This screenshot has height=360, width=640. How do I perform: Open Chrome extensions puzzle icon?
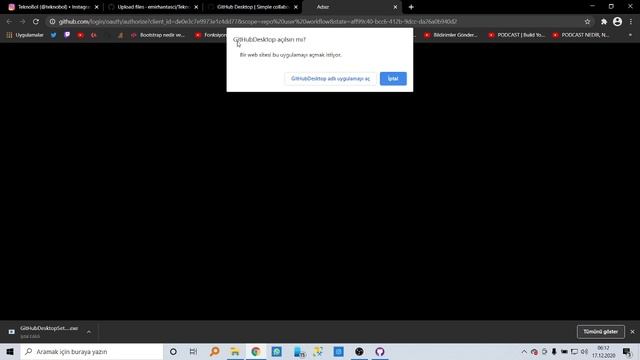[x=604, y=22]
